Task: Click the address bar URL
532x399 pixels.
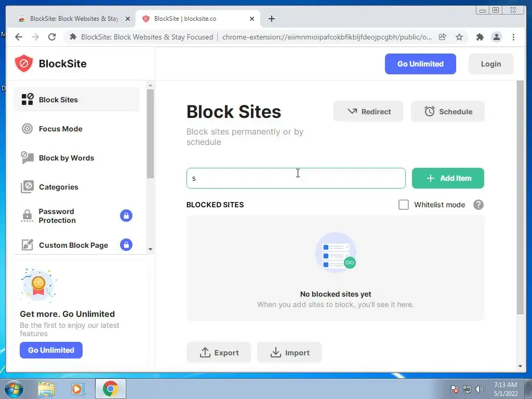Action: coord(327,37)
